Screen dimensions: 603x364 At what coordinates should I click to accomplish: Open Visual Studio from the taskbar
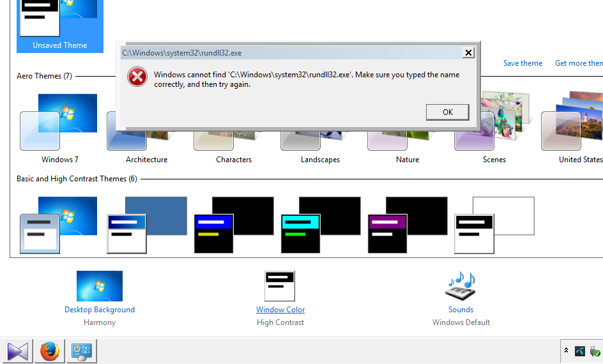(x=18, y=351)
